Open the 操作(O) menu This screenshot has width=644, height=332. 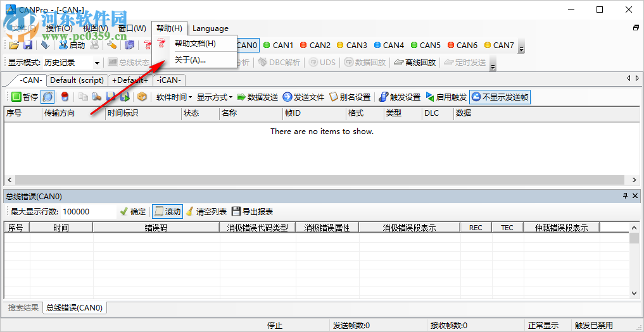[59, 28]
